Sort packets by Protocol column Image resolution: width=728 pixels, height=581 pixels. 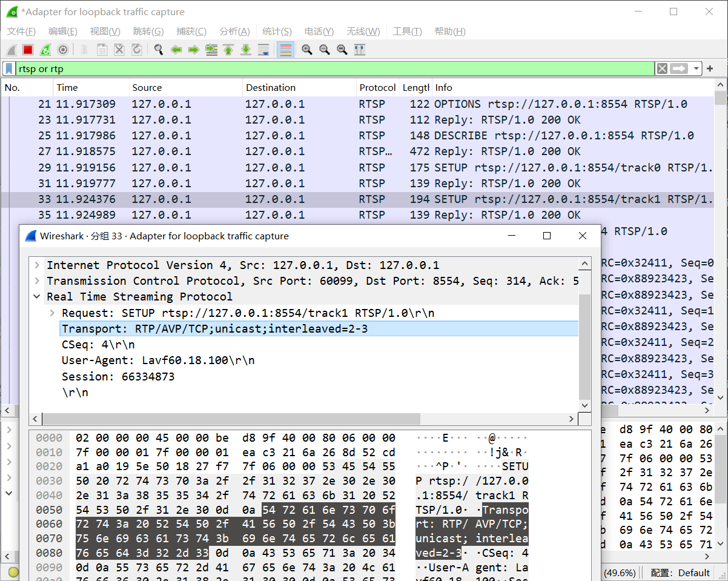coord(377,88)
